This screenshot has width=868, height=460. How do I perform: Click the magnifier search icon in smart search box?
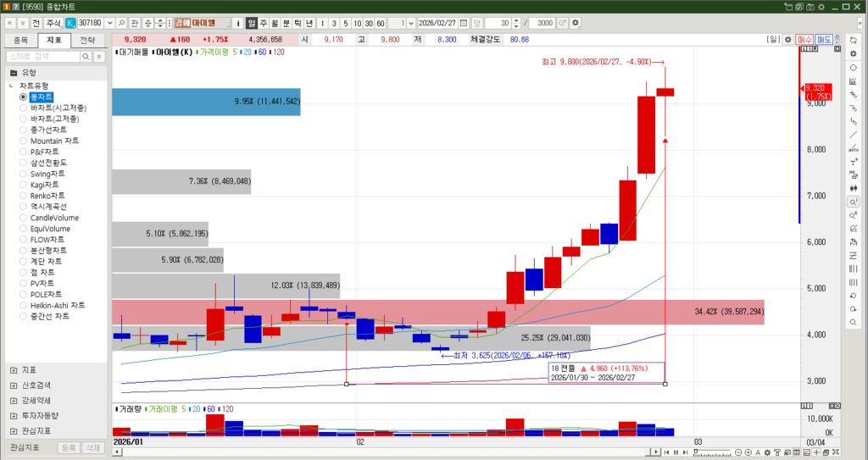click(86, 56)
